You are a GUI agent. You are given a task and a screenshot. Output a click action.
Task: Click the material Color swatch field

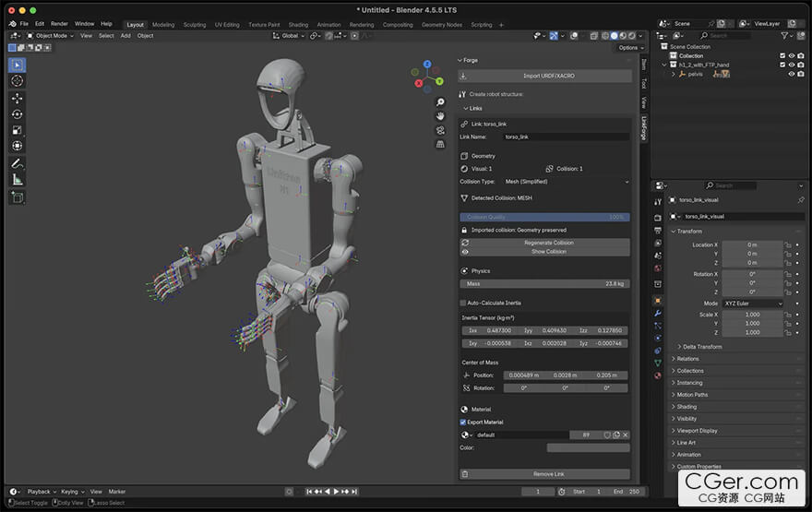click(x=588, y=447)
